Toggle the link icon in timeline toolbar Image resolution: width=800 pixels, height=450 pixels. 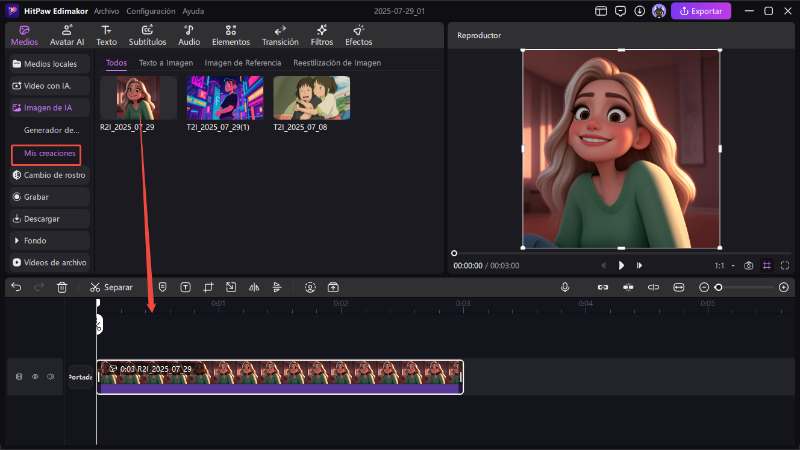tap(603, 287)
